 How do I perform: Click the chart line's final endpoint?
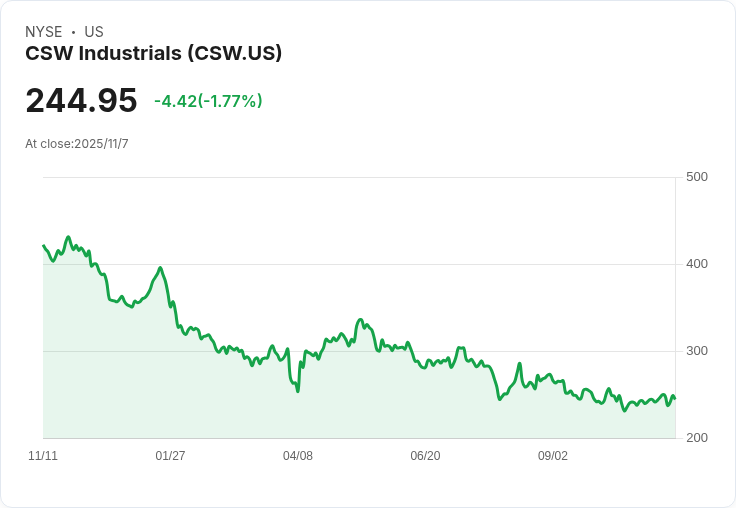(x=675, y=399)
